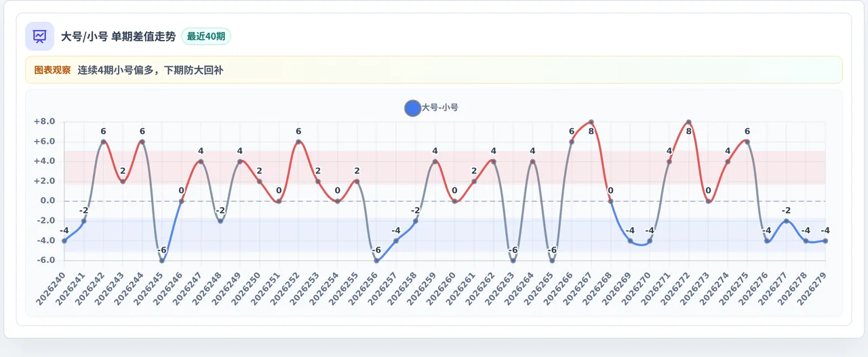Toggle the 大号-小号 legend series
868x357 pixels.
431,108
